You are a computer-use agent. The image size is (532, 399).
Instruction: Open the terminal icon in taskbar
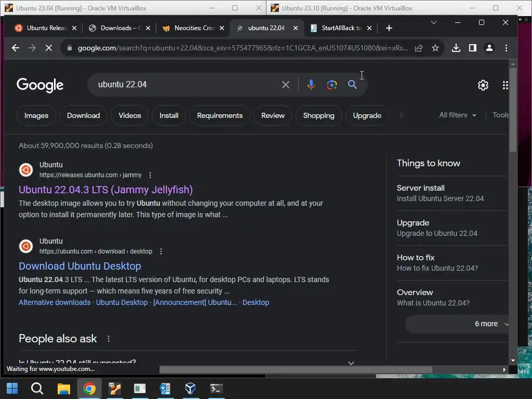[x=216, y=389]
